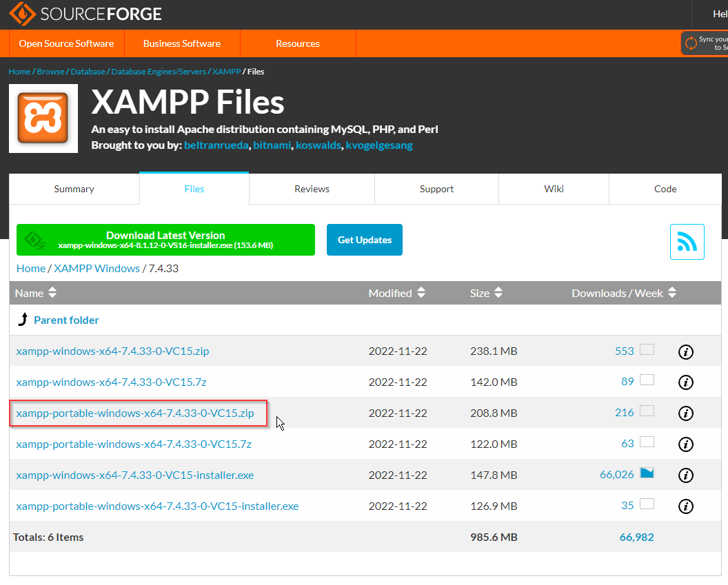Download xampp-windows-x64-7.4.33-0-VC15.zip
The width and height of the screenshot is (728, 585).
tap(112, 351)
